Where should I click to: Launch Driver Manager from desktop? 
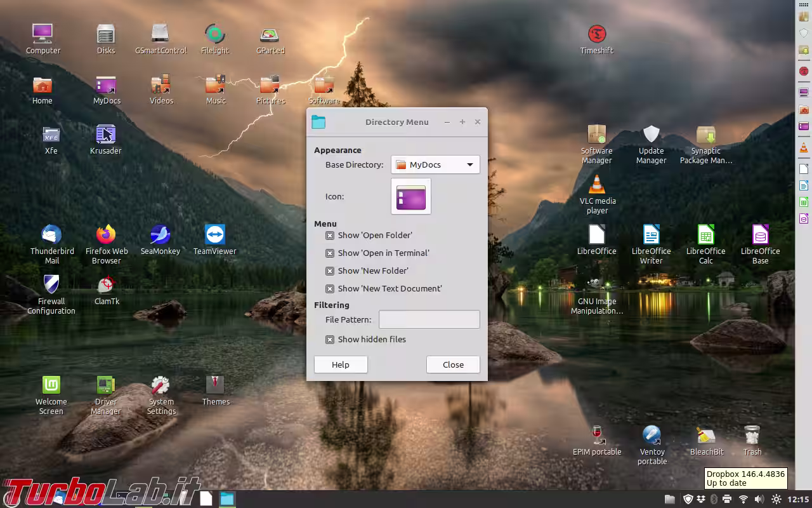point(106,395)
